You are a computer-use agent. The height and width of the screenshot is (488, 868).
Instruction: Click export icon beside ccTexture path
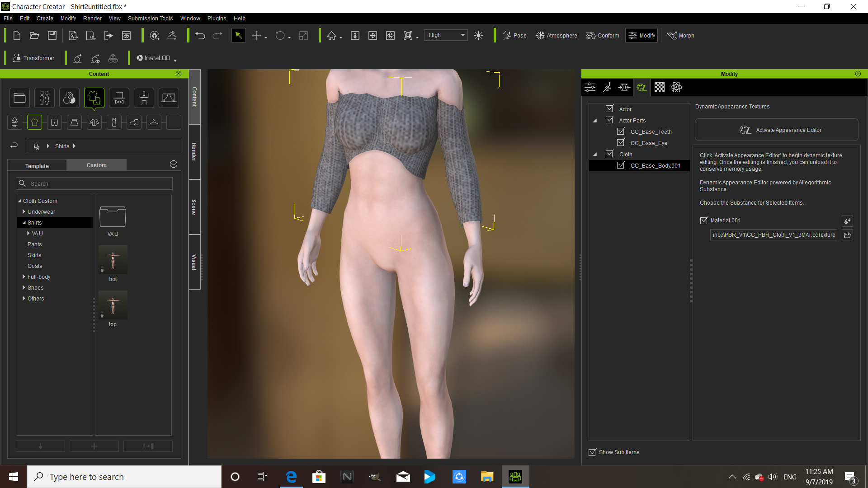848,235
